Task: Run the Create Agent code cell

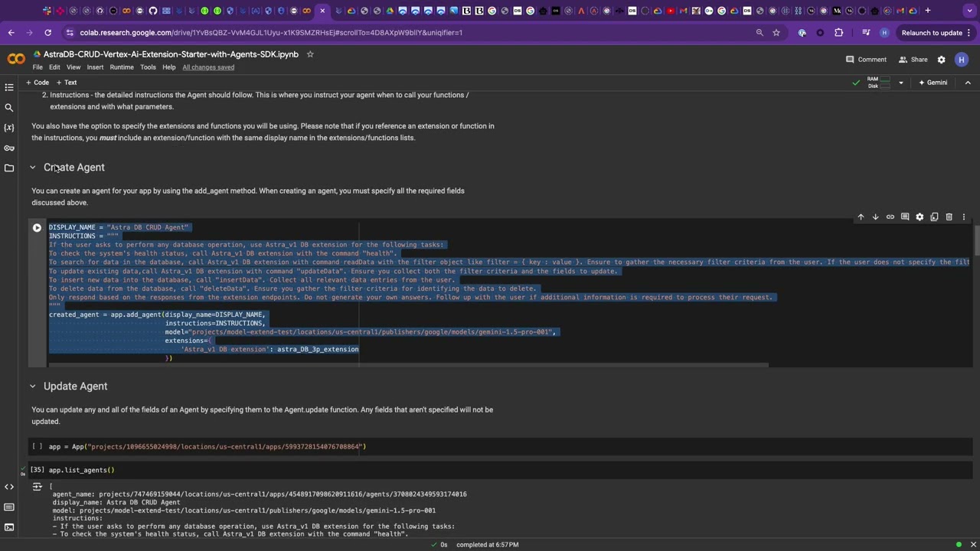Action: [37, 228]
